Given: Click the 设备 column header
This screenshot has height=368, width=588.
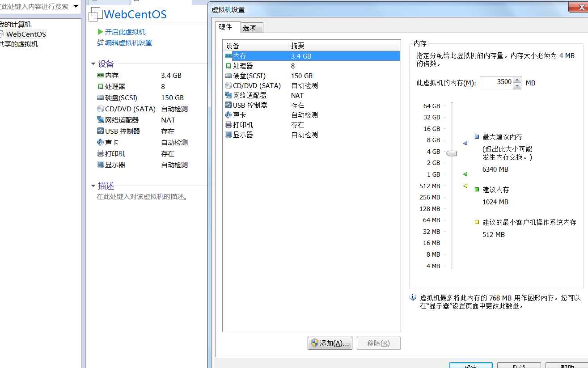Looking at the screenshot, I should (x=256, y=46).
